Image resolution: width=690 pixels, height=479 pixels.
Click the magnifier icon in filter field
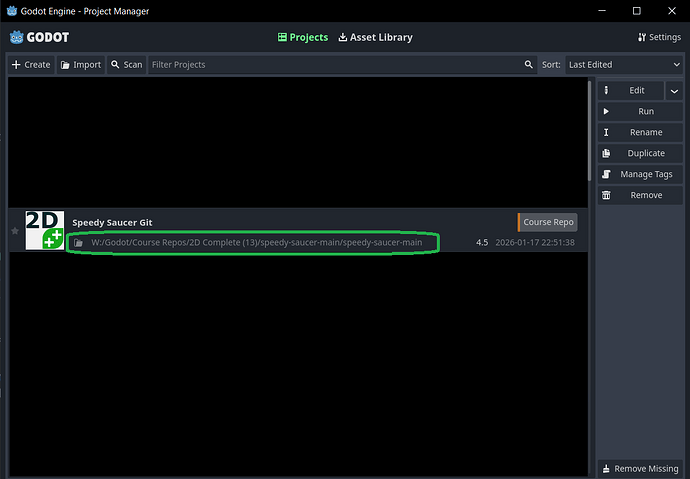click(529, 65)
